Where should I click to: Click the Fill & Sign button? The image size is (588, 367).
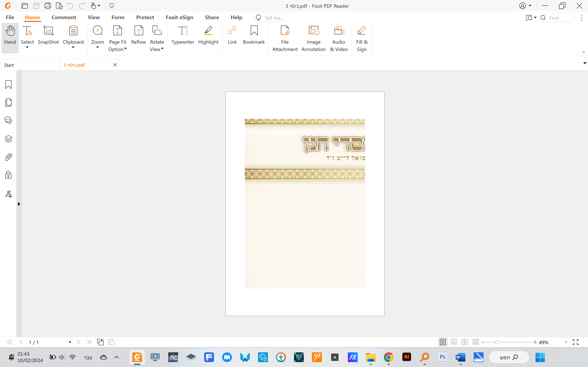362,39
